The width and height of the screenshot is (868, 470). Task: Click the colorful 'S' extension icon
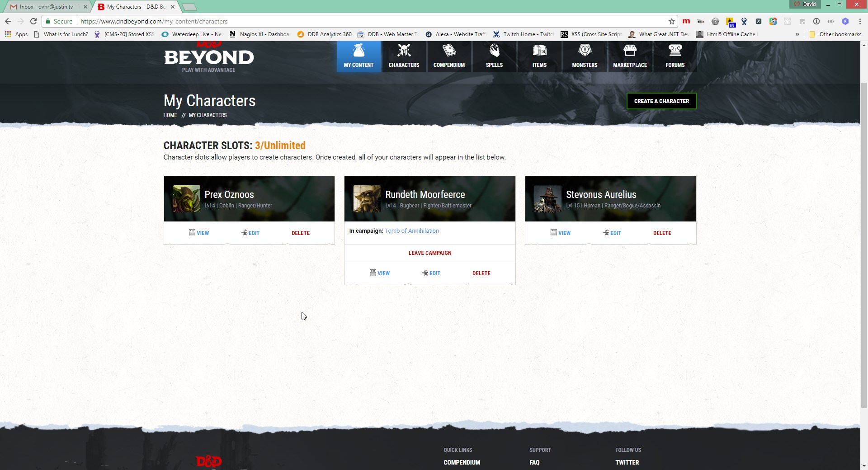[x=773, y=21]
